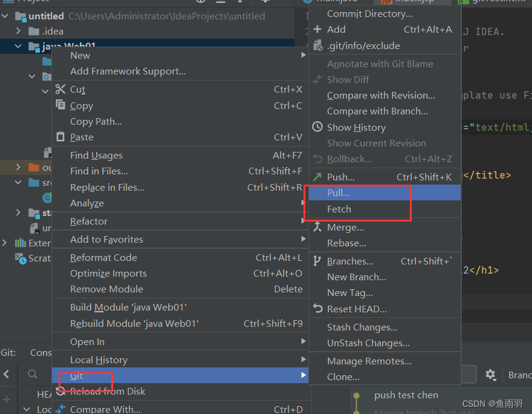Choose Optimize Imports menu entry
This screenshot has width=532, height=414.
click(180, 274)
